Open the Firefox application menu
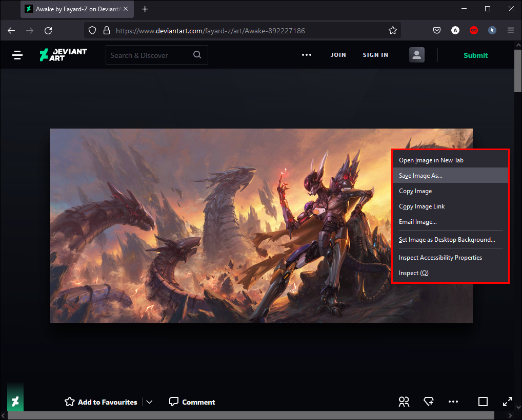This screenshot has width=522, height=420. pyautogui.click(x=511, y=31)
